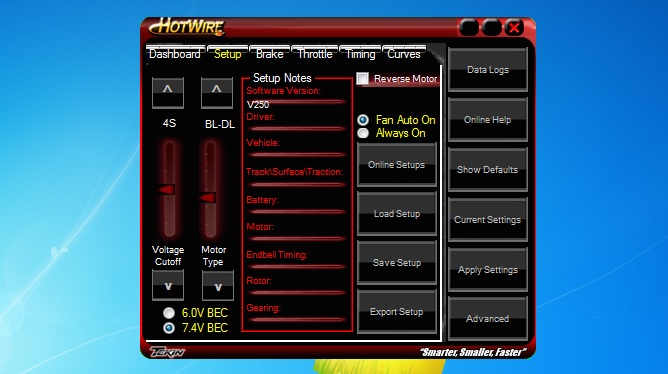The image size is (668, 374).
Task: Switch to the Brake tab
Action: (269, 54)
